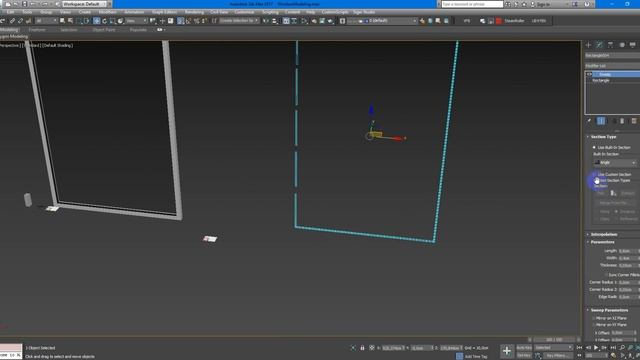Click the Unlink Selection tool icon
Screen dimensions: 640x360
click(x=20, y=21)
